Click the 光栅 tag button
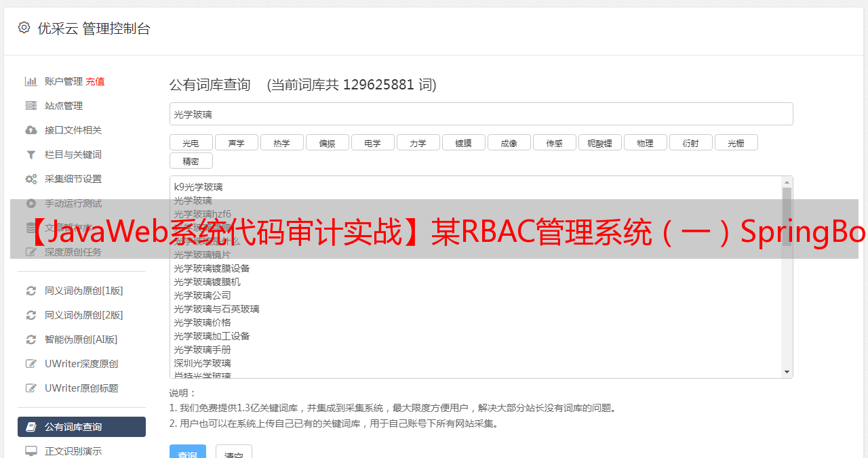Viewport: 868px width, 458px height. pyautogui.click(x=736, y=142)
